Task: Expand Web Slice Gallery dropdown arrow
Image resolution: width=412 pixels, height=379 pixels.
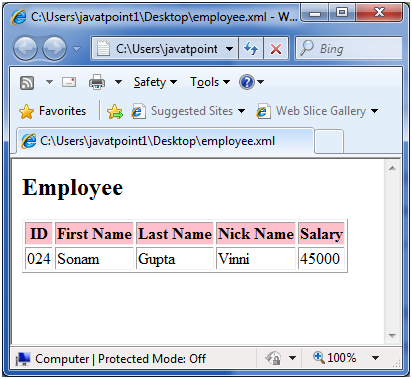Action: (375, 111)
